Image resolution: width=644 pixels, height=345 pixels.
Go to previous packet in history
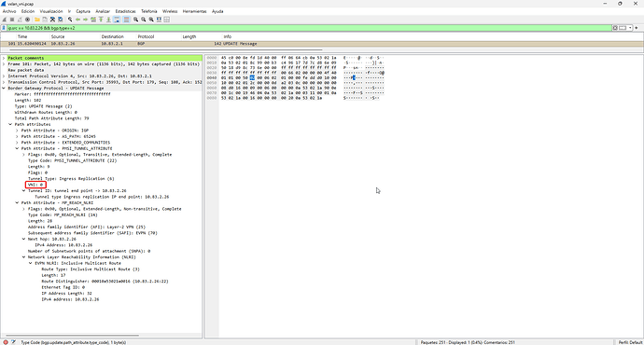click(x=78, y=20)
